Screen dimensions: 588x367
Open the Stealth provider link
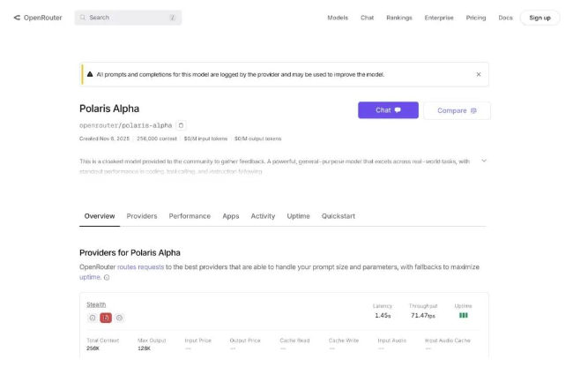[x=96, y=304]
